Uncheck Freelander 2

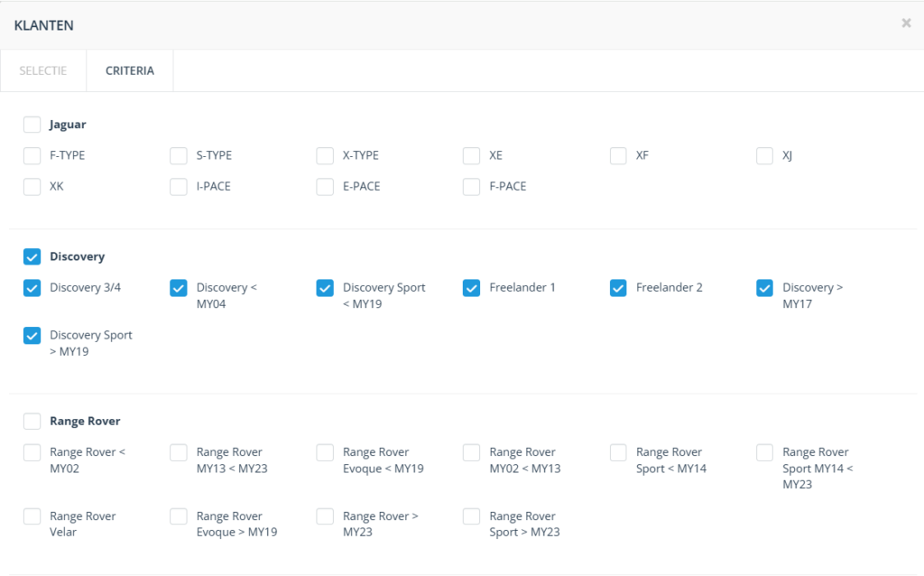tap(618, 288)
